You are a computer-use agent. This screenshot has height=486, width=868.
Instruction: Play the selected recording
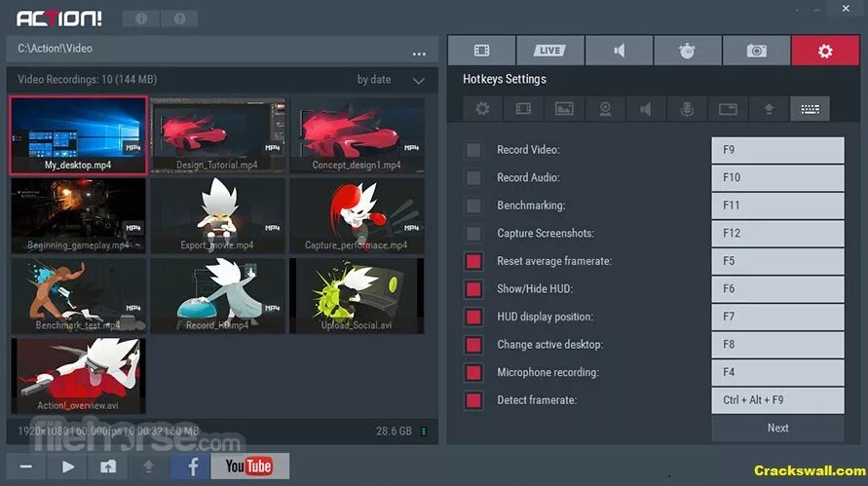67,467
